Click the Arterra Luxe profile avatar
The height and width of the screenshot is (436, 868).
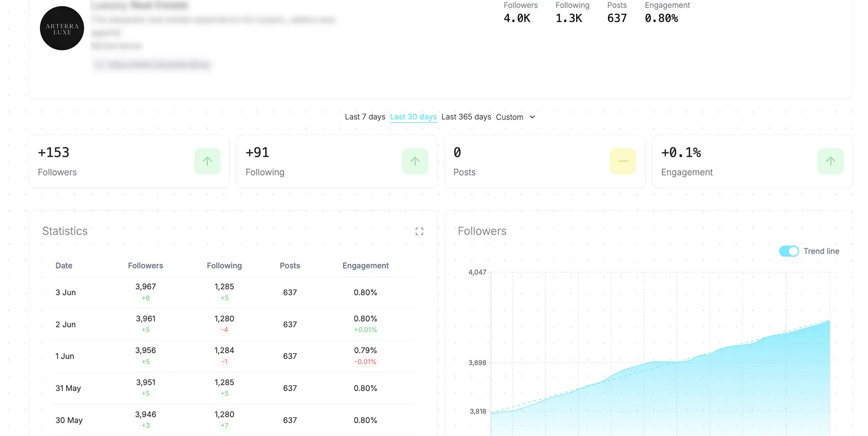pos(62,28)
